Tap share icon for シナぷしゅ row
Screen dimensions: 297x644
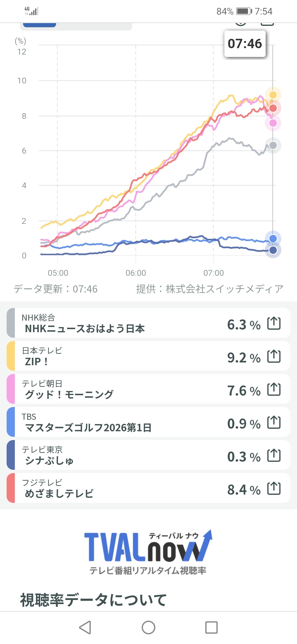[274, 455]
